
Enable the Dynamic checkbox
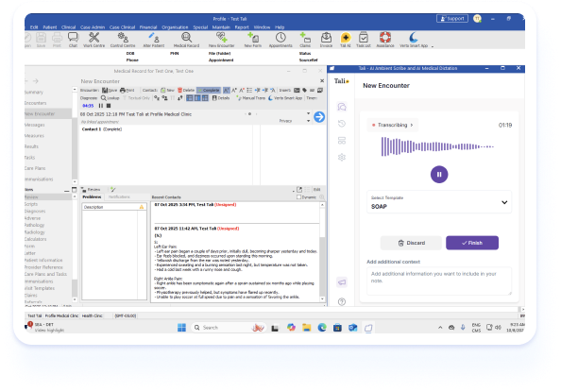[298, 197]
